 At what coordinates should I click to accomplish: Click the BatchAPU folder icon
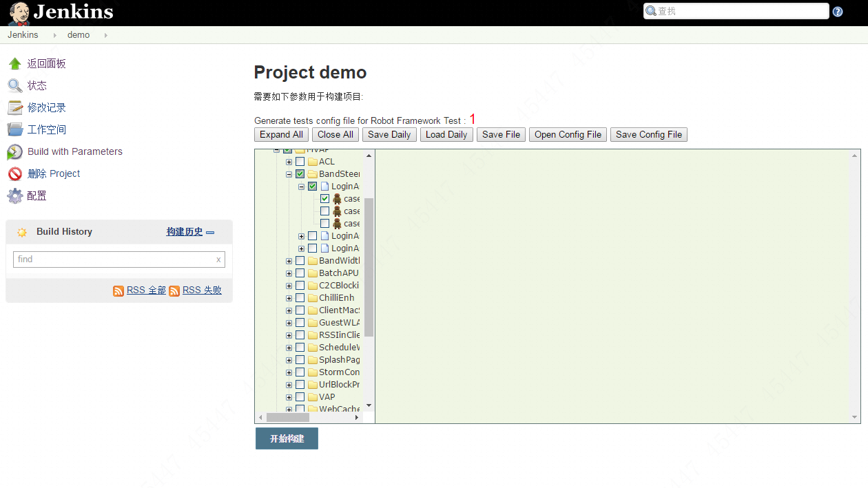click(312, 273)
